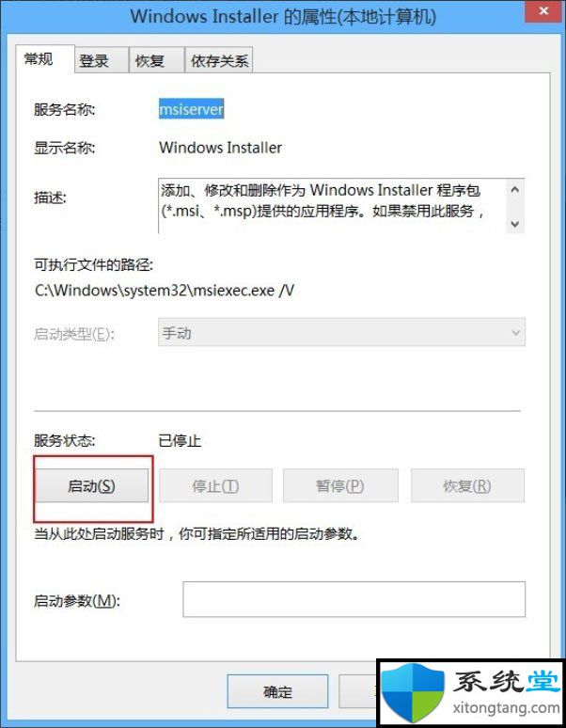The width and height of the screenshot is (566, 728).
Task: Click the 恢复(R) resume button
Action: 467,485
